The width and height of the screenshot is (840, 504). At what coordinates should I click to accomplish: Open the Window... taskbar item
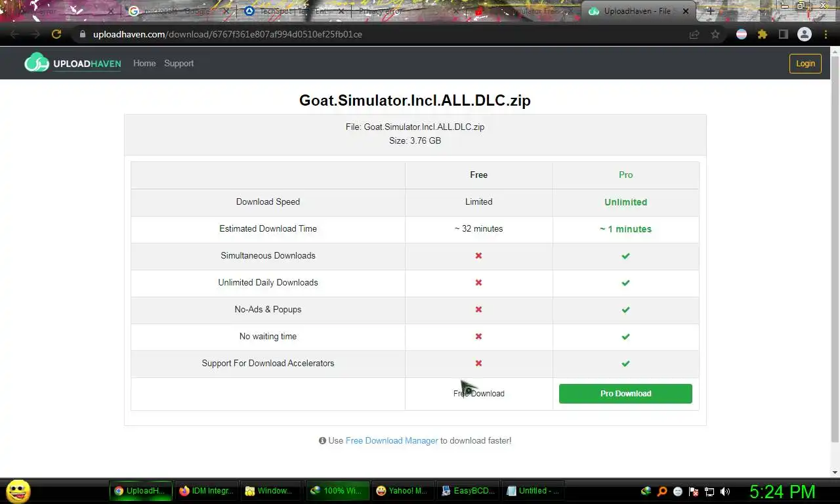click(271, 491)
